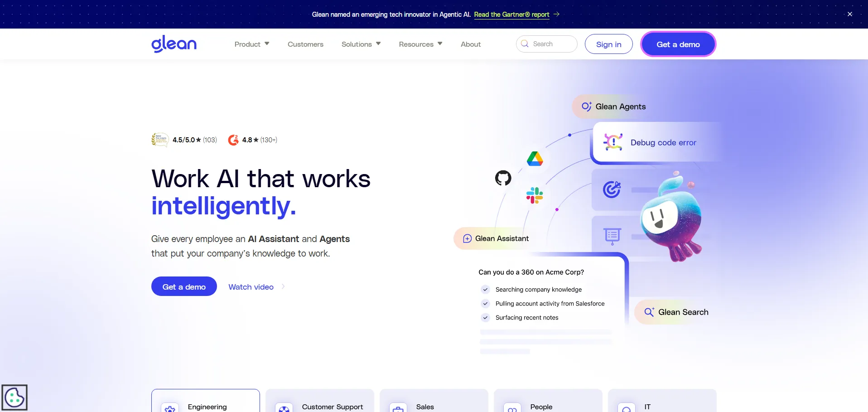Dismiss the Gartner announcement banner
This screenshot has width=868, height=412.
[x=850, y=14]
